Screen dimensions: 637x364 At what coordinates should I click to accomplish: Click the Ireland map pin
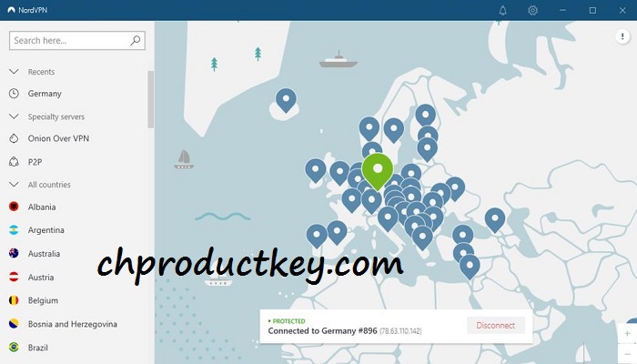pyautogui.click(x=315, y=170)
